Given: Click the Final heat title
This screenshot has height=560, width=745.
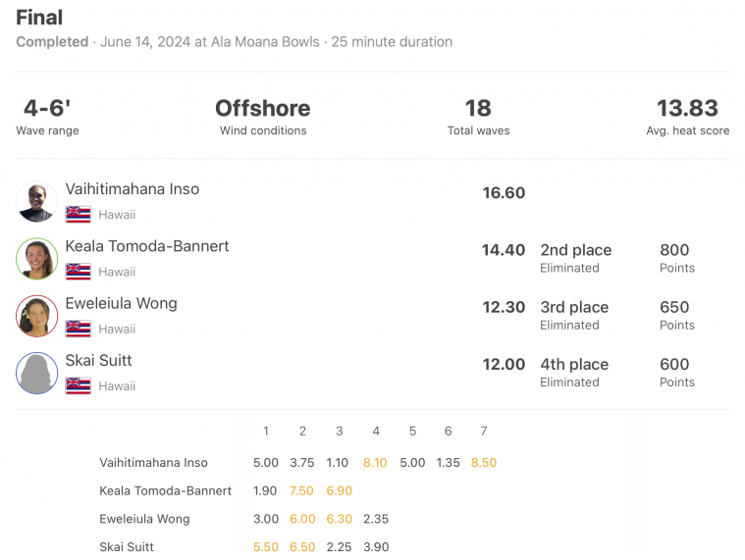Looking at the screenshot, I should click(x=39, y=18).
